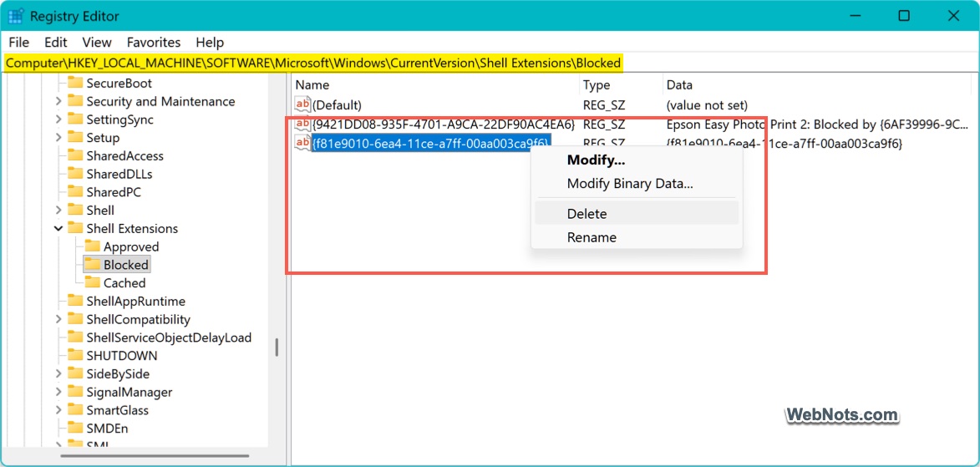Click the ShellAppRuntime folder icon
This screenshot has width=980, height=467.
[75, 301]
